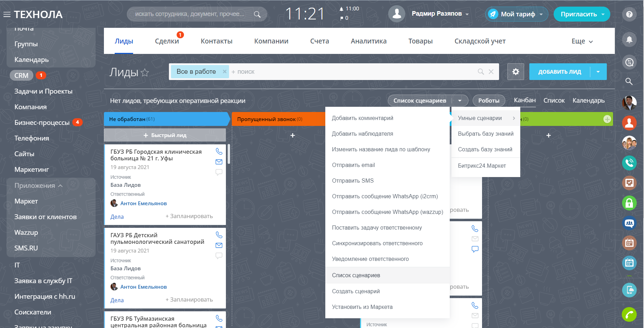Click the Быстрый лид button

(x=165, y=135)
